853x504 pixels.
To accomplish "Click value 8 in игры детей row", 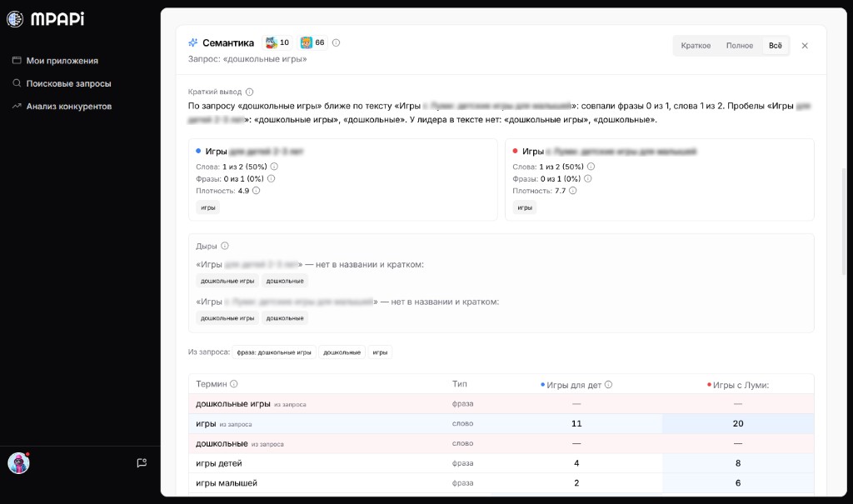I will pos(738,463).
